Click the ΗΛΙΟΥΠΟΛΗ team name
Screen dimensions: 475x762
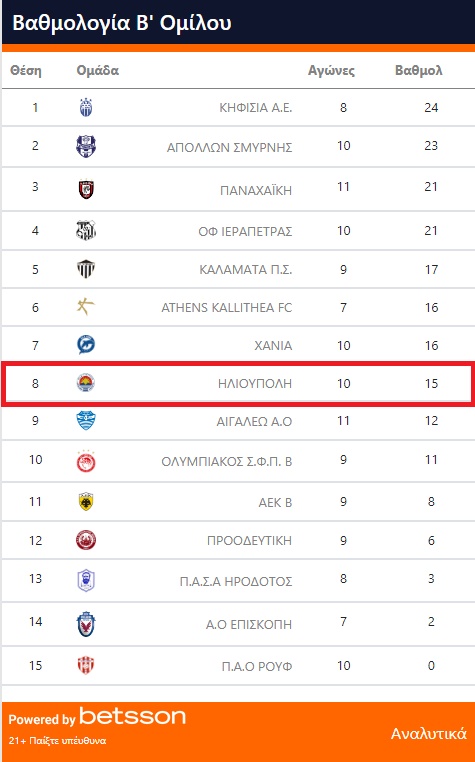[255, 384]
